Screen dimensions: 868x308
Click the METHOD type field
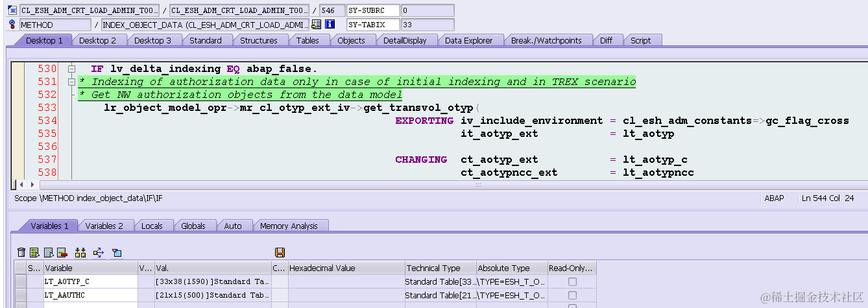point(55,25)
